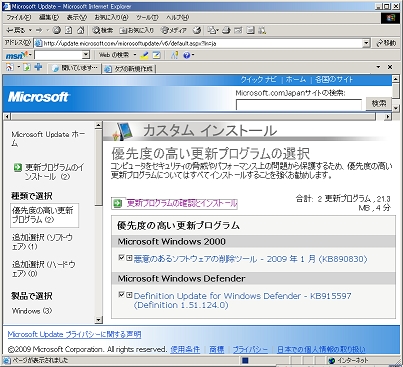Click the Microsoft.com search input field
403x367 pixels.
click(299, 104)
